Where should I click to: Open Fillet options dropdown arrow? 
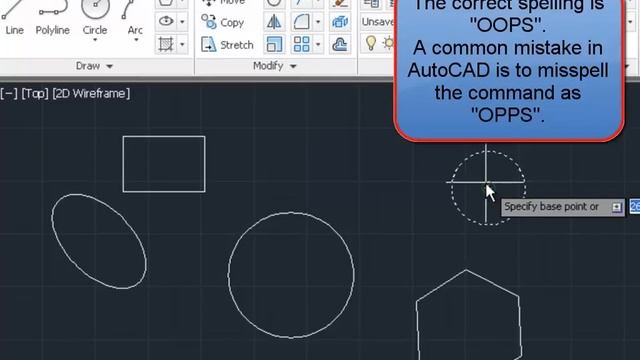click(318, 22)
